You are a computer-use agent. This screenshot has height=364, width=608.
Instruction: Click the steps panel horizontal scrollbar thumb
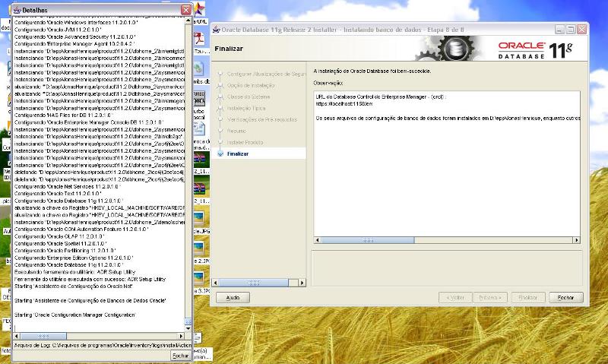(254, 283)
